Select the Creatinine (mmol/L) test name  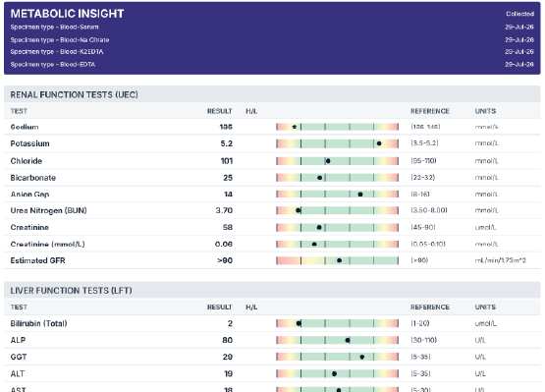coord(47,245)
